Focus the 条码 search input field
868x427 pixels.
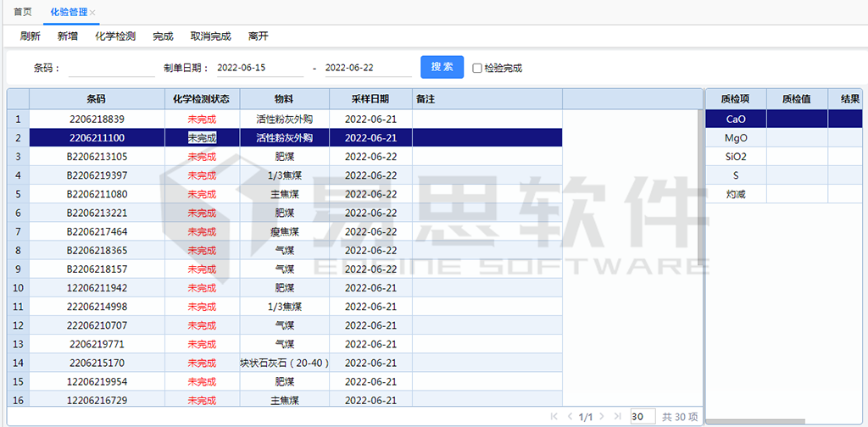106,68
